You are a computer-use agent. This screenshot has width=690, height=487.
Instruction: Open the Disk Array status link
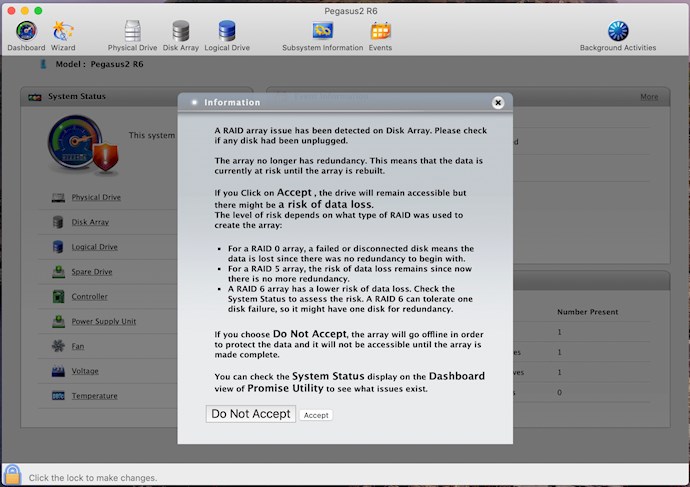click(x=90, y=222)
